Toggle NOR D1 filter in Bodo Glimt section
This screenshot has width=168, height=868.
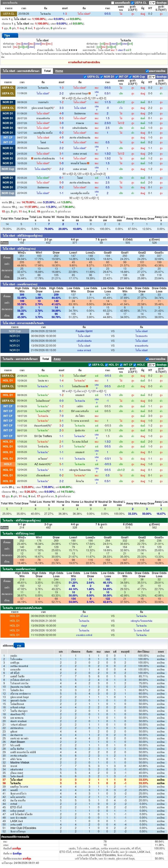pyautogui.click(x=101, y=76)
